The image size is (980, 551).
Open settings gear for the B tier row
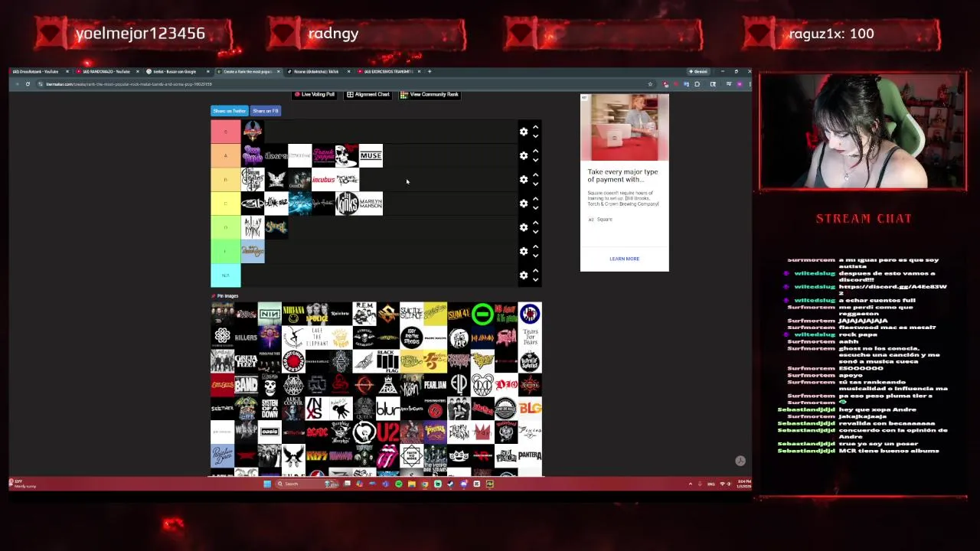(524, 179)
